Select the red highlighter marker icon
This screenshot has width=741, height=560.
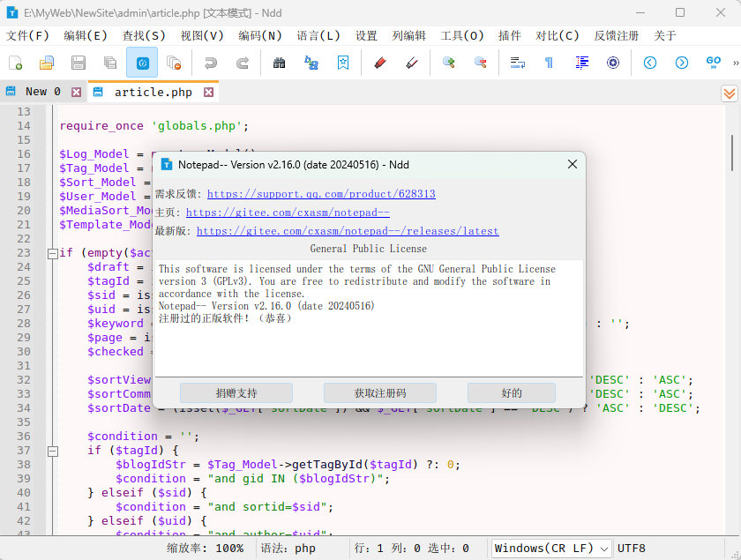tap(380, 63)
